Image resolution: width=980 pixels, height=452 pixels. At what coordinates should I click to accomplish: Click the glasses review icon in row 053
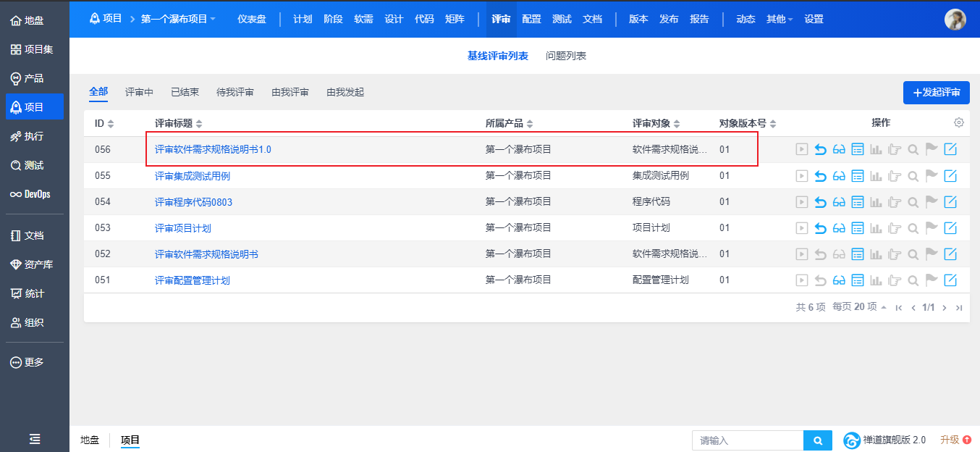tap(839, 228)
